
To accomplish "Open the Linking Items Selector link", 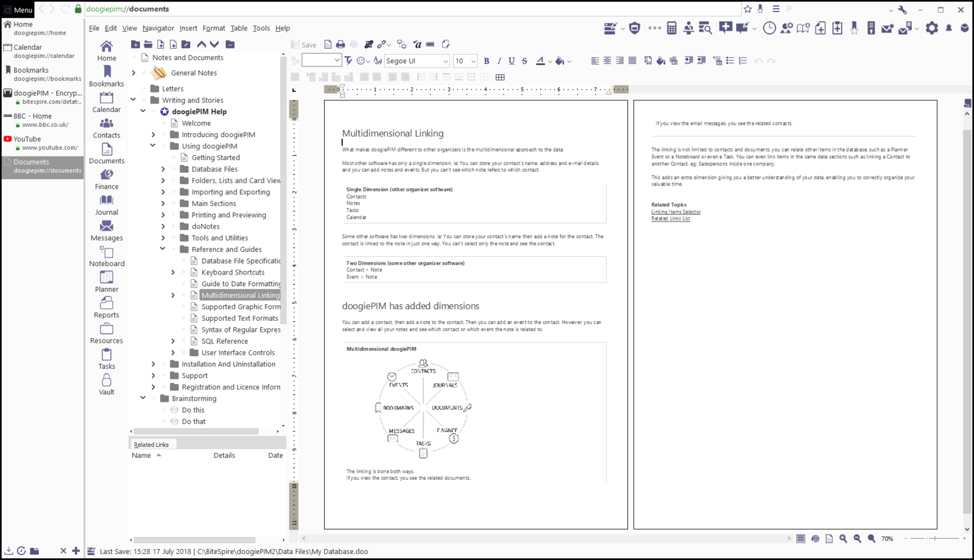I will [676, 212].
